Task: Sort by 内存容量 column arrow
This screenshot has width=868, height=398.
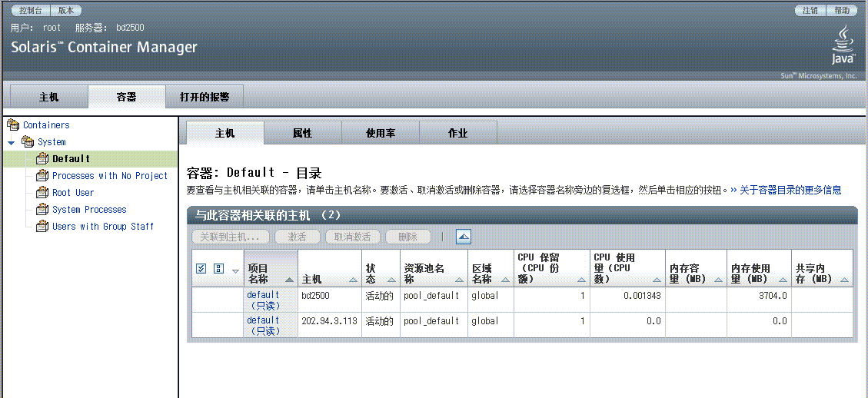Action: coord(719,280)
